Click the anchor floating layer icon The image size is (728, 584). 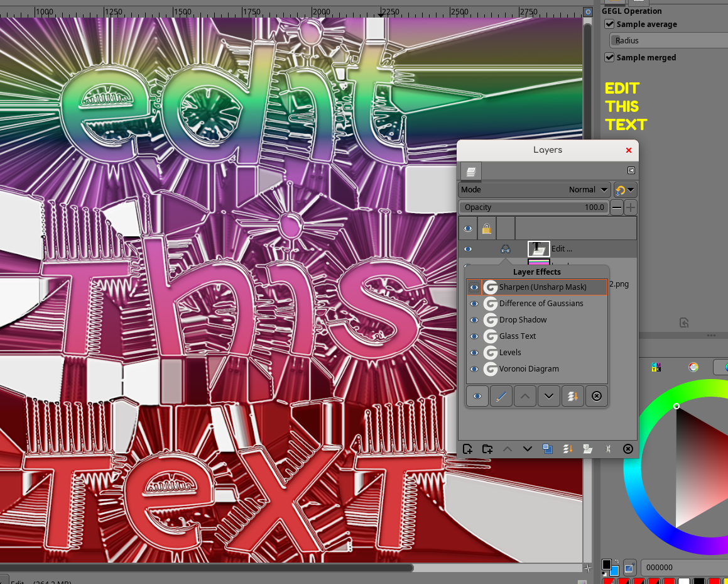(x=608, y=449)
